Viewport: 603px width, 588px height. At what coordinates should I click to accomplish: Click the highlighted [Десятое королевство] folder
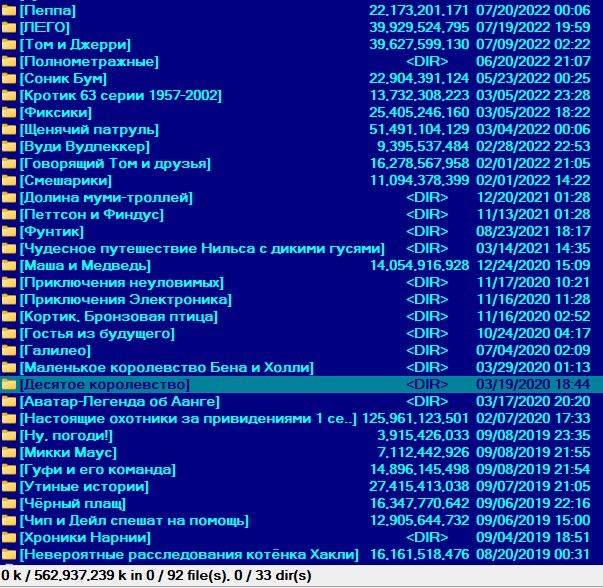[x=104, y=384]
